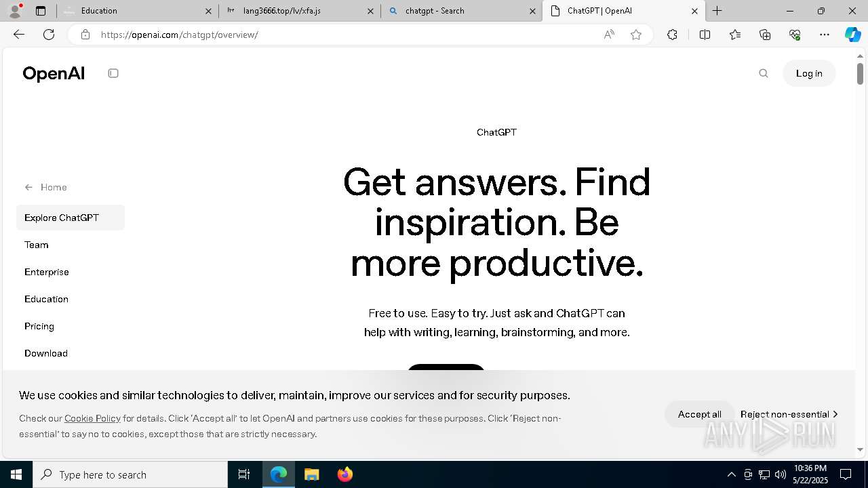Add this page to favorites star

pyautogui.click(x=636, y=35)
